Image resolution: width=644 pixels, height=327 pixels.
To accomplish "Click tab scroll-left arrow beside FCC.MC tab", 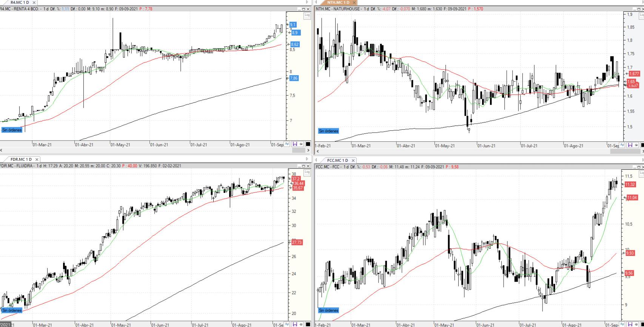I will [x=316, y=160].
